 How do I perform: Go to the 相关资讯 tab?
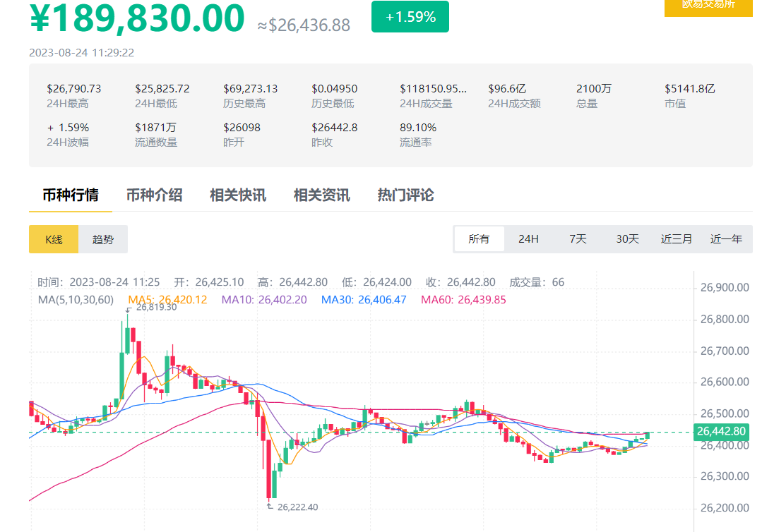click(x=321, y=195)
